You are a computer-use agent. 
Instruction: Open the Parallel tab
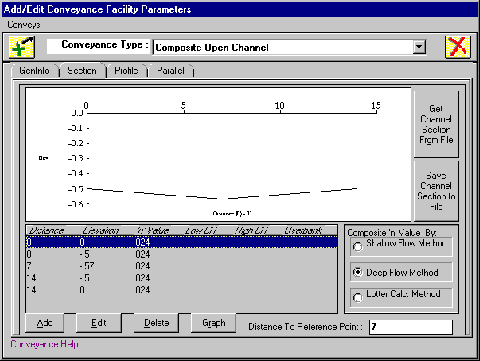point(171,71)
